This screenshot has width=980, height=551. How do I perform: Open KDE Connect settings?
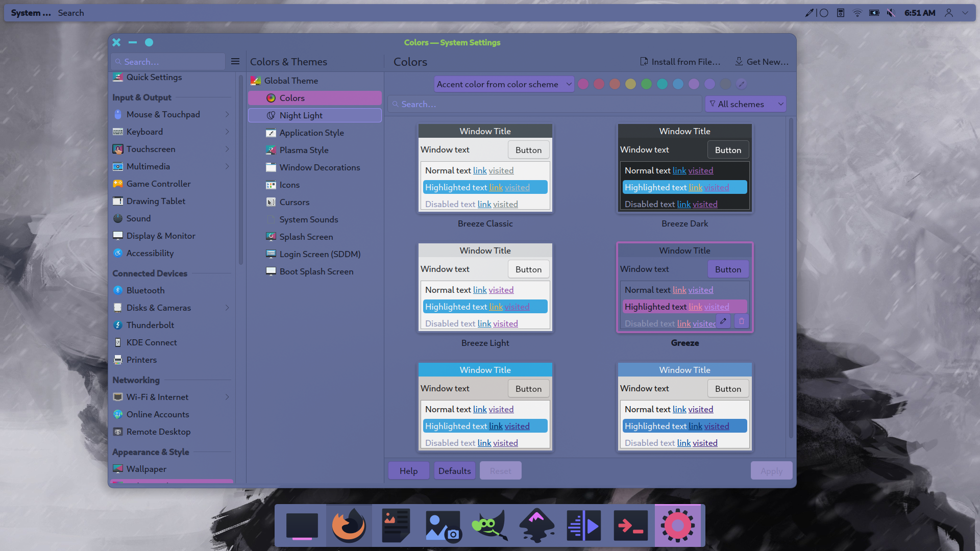171,342
